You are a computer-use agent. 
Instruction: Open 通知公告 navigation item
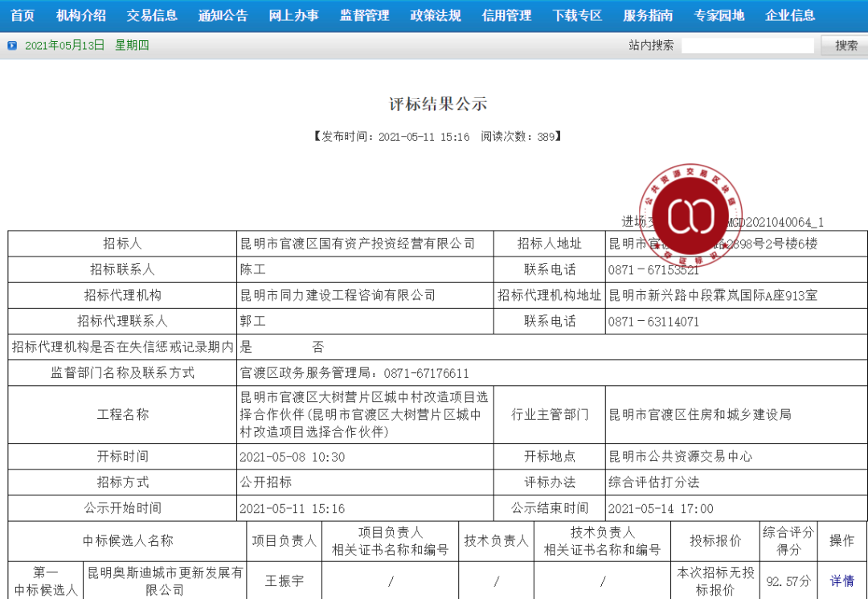(223, 15)
